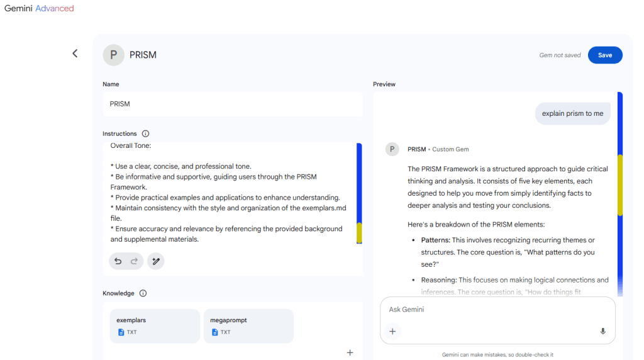644x360 pixels.
Task: Click the Knowledge info icon
Action: (143, 293)
